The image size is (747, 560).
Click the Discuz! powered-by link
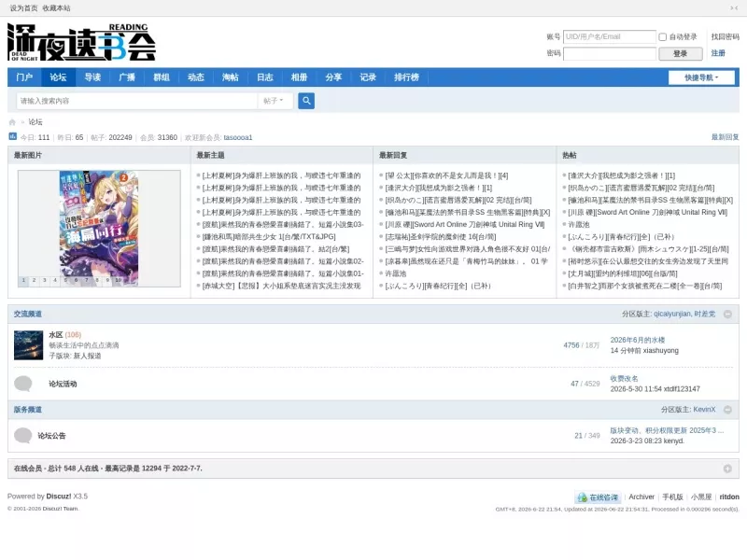coord(59,497)
